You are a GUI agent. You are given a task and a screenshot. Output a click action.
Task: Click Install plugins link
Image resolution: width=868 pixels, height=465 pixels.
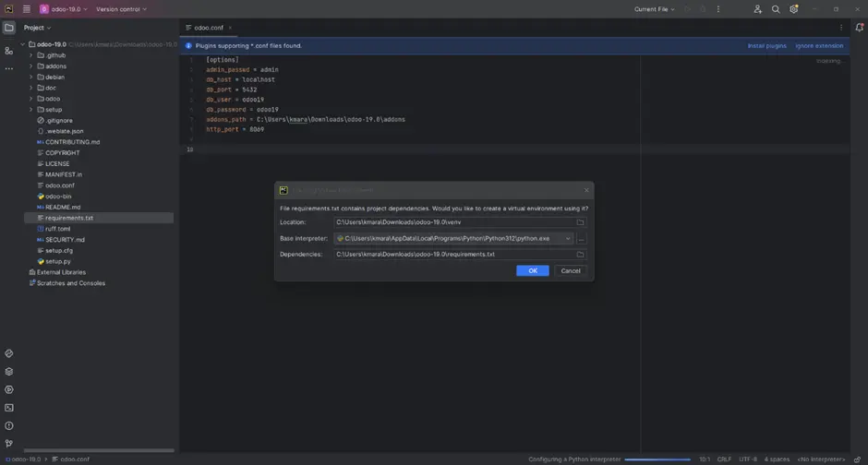(x=766, y=46)
